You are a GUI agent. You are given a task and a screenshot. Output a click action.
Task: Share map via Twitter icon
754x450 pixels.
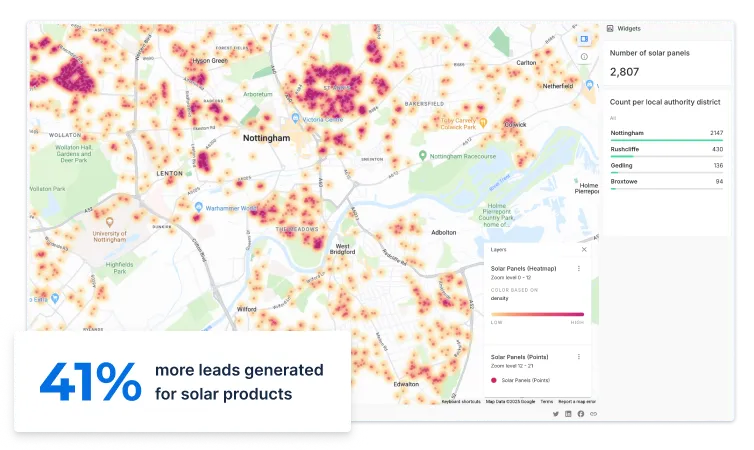(556, 413)
